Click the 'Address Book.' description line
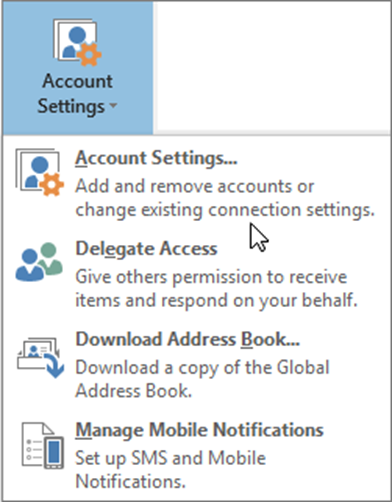Image resolution: width=392 pixels, height=502 pixels. pyautogui.click(x=134, y=391)
